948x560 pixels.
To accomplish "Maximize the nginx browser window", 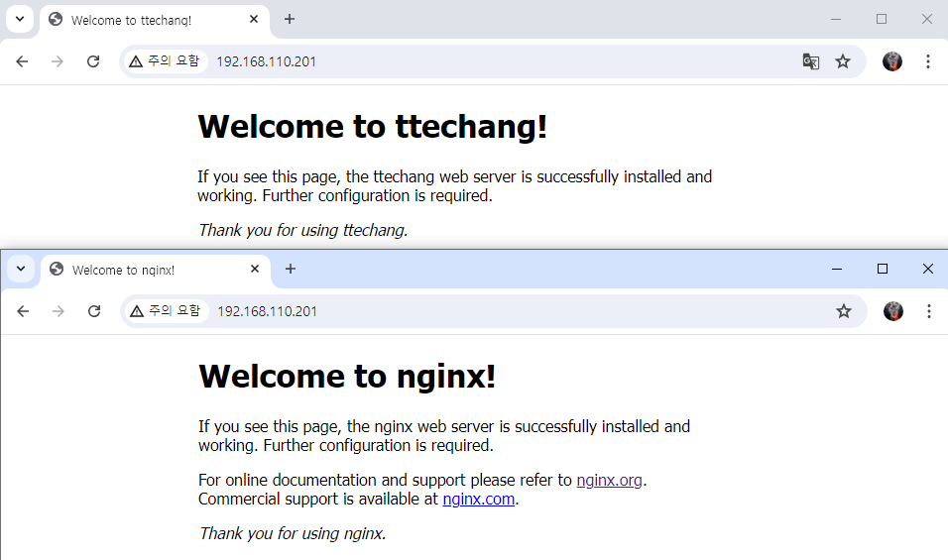I will (883, 269).
